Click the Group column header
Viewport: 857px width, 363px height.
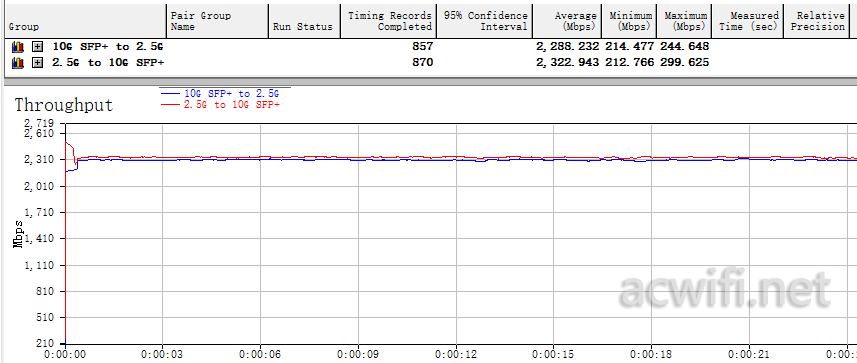85,21
